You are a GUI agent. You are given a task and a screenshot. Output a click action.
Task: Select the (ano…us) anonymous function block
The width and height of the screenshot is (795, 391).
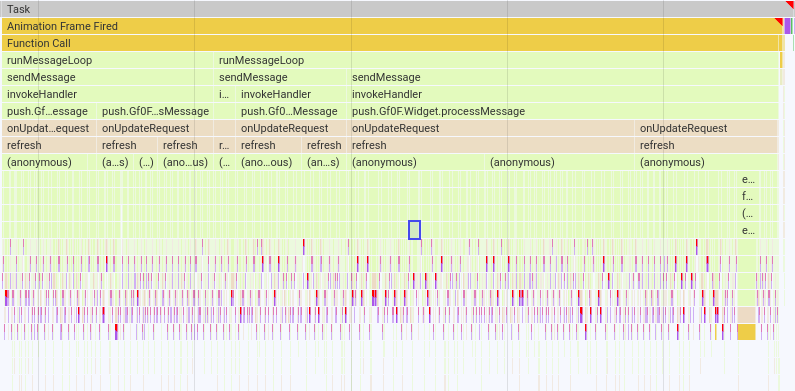[186, 162]
